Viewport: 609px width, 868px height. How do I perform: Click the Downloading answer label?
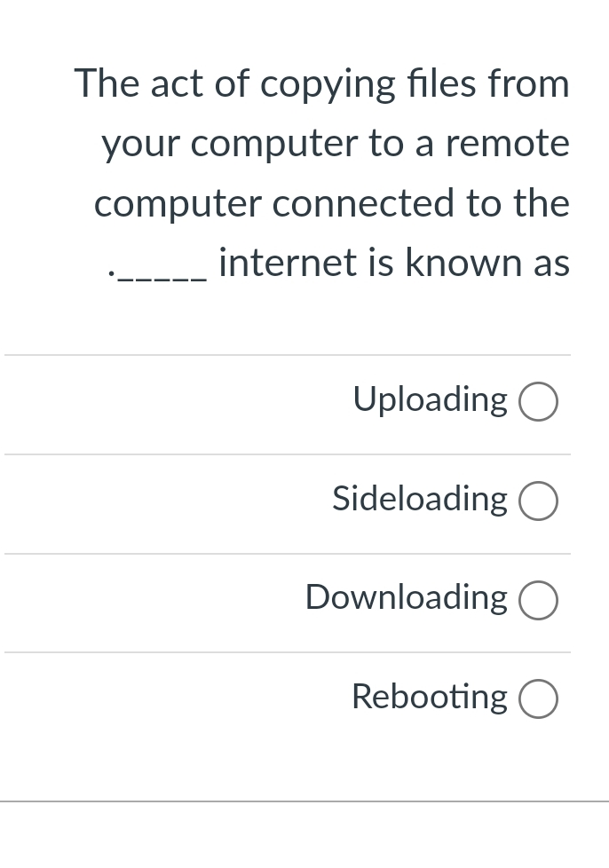point(406,598)
